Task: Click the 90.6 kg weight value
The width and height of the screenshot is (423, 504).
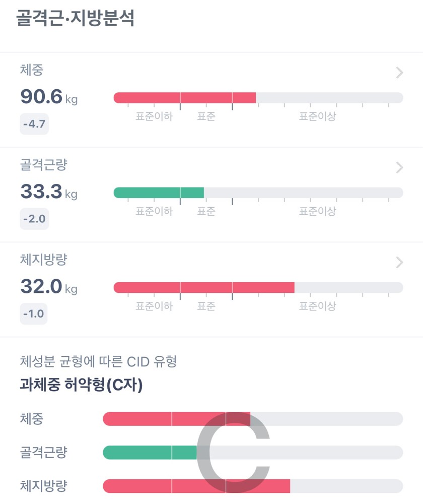Action: pos(49,97)
